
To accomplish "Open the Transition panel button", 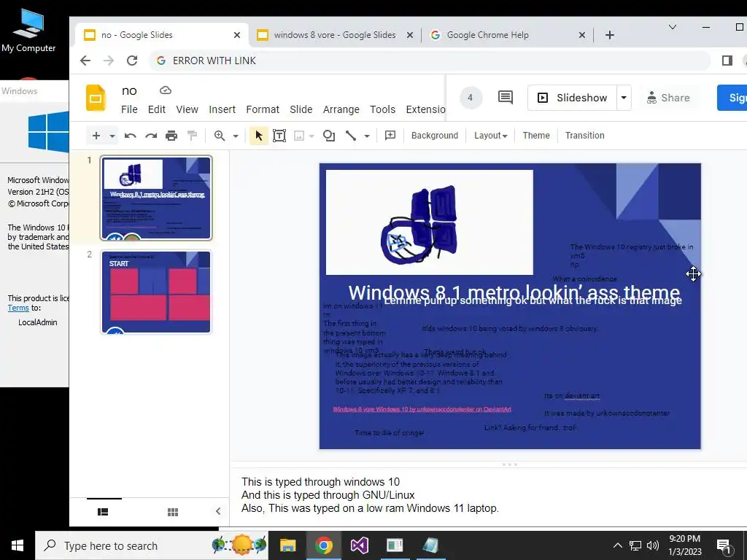I will (584, 136).
